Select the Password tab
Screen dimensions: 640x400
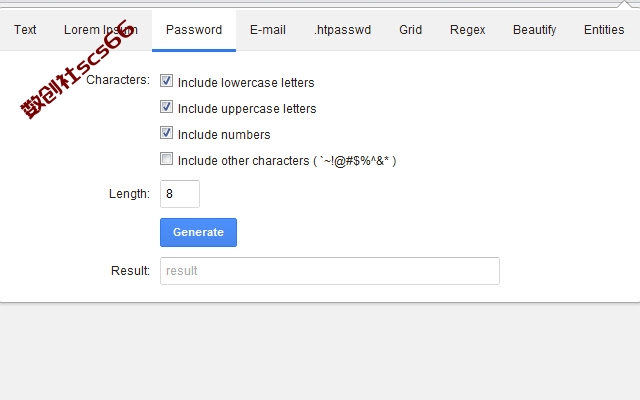point(194,30)
